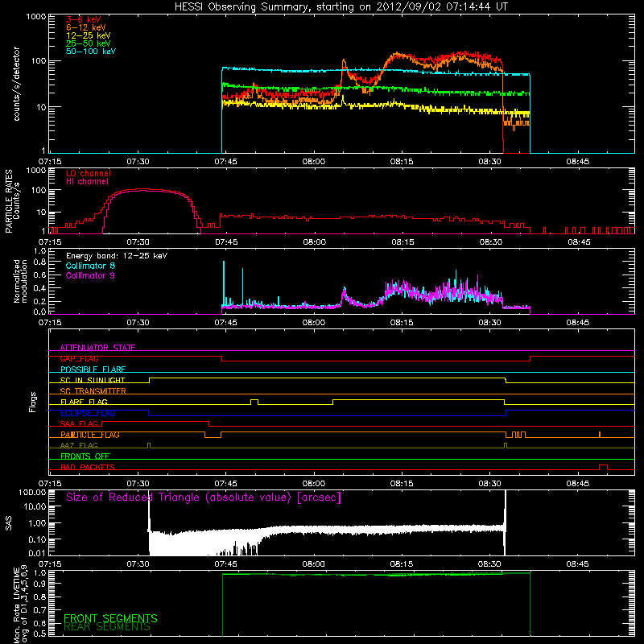Screen dimensions: 644x644
Task: Click the 100.00 tick on SAS axis
Action: (x=32, y=492)
